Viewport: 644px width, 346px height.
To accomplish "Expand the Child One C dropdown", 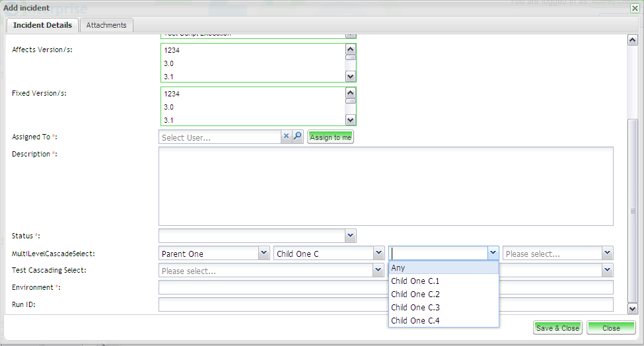I will 378,254.
